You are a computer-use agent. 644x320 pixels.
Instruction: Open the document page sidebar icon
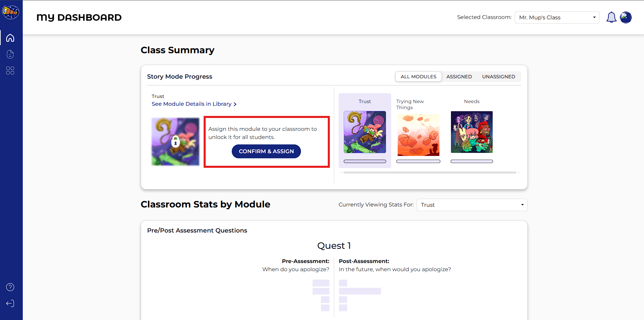[10, 54]
